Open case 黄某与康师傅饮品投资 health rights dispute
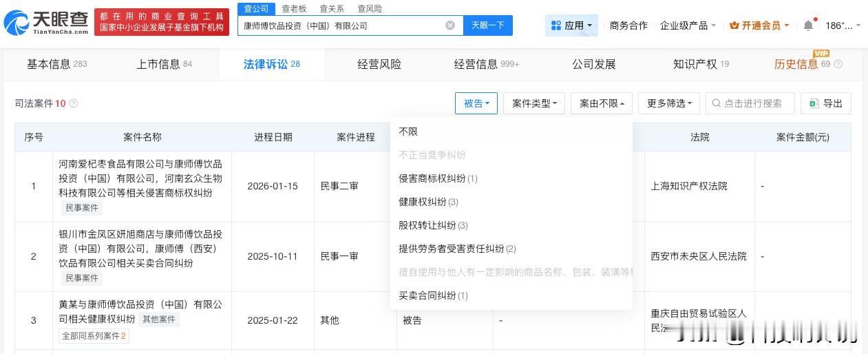The height and width of the screenshot is (354, 868). pos(140,311)
